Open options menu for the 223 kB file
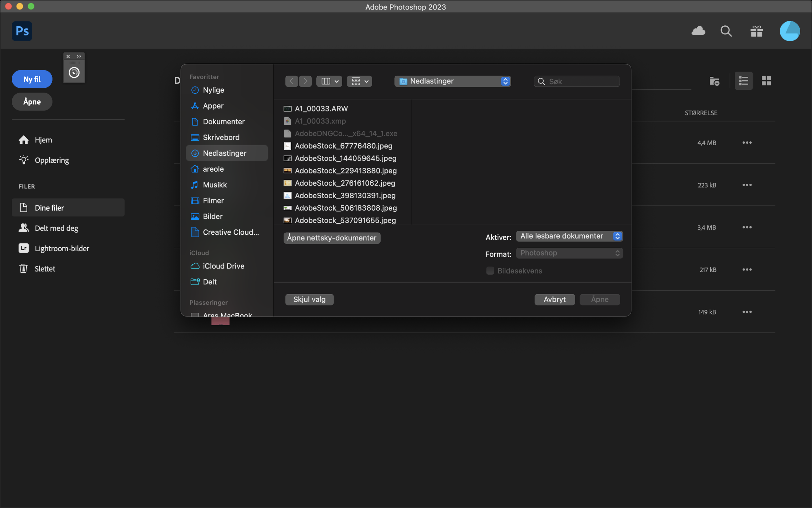Image resolution: width=812 pixels, height=508 pixels. (747, 185)
